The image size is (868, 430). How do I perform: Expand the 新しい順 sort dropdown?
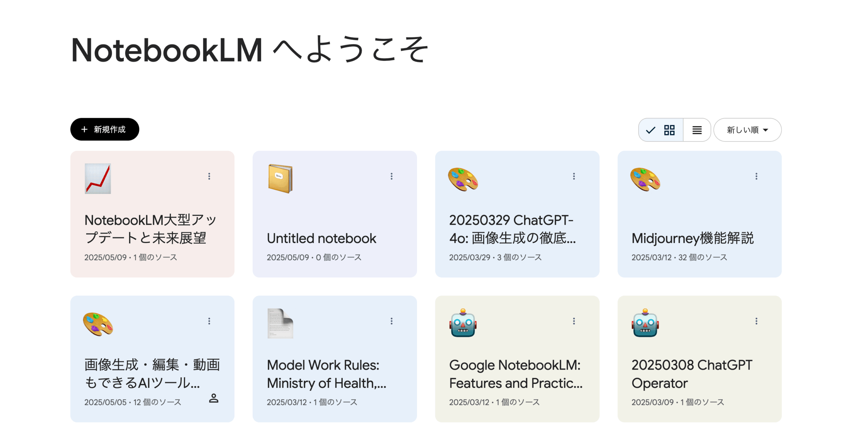pyautogui.click(x=747, y=130)
